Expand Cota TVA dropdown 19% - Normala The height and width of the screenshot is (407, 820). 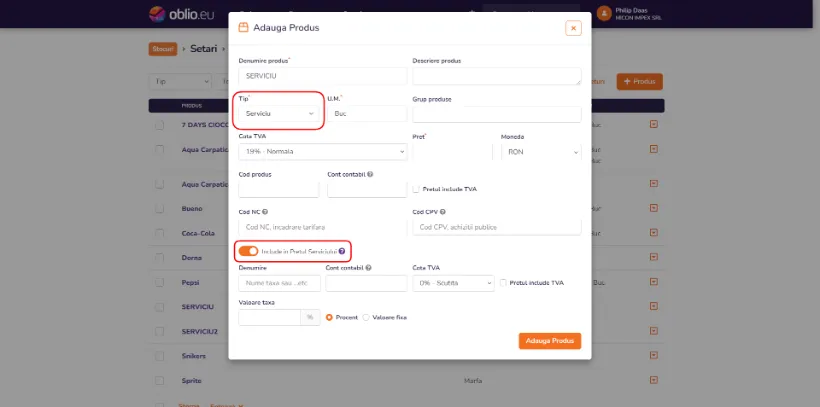[323, 152]
